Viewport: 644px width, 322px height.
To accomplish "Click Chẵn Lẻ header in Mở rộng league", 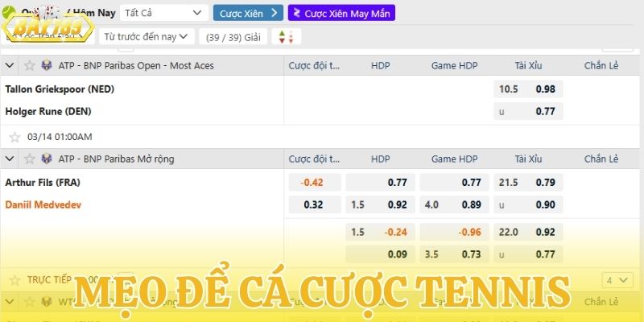I will (601, 159).
